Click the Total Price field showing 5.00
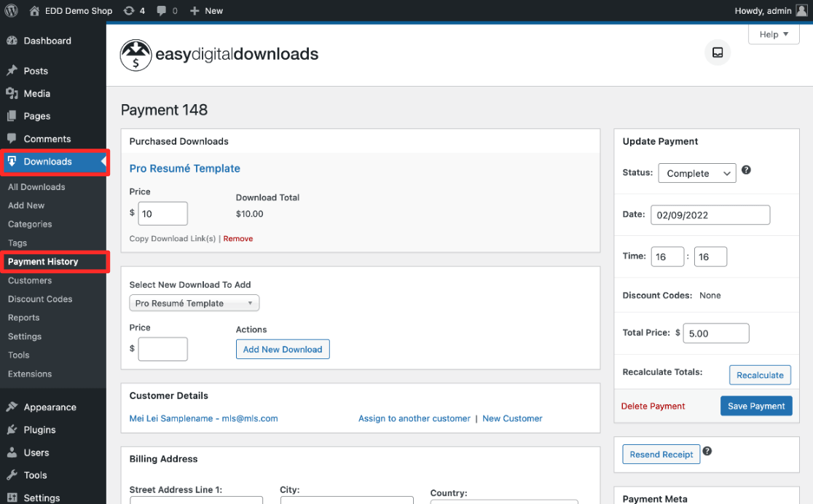Viewport: 813px width, 504px height. coord(716,334)
